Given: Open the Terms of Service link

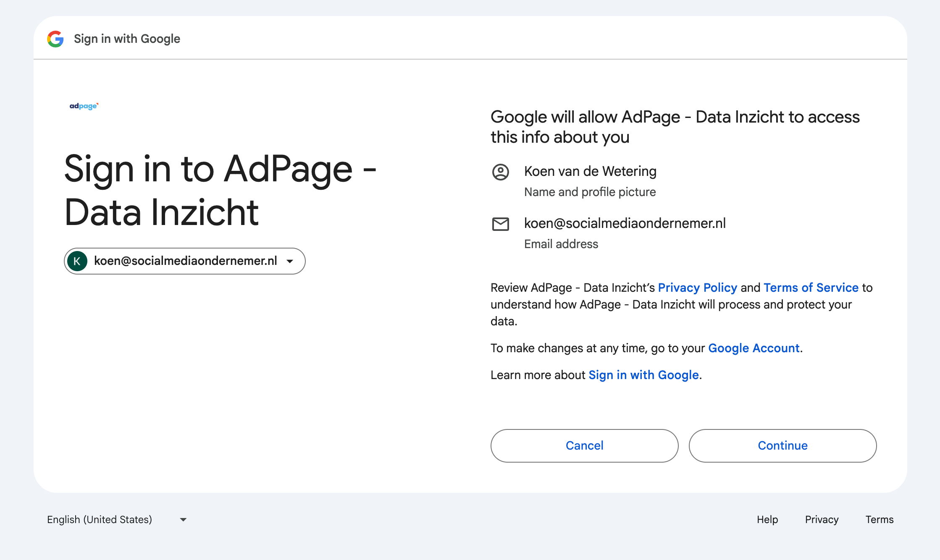Looking at the screenshot, I should (x=811, y=288).
